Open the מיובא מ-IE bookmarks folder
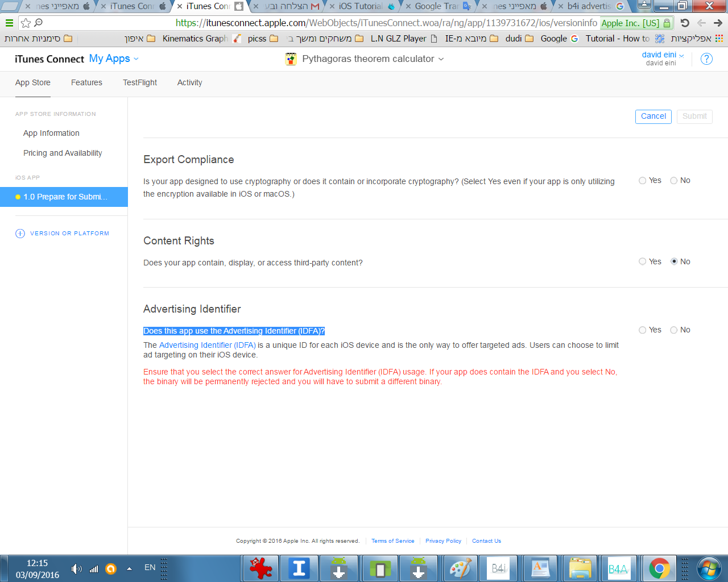 pyautogui.click(x=471, y=38)
